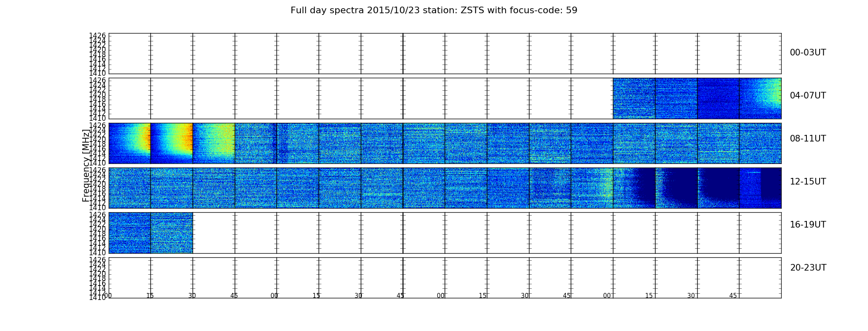Click the '1426' tick of the 00-03UT panel
The width and height of the screenshot is (868, 331).
(98, 36)
